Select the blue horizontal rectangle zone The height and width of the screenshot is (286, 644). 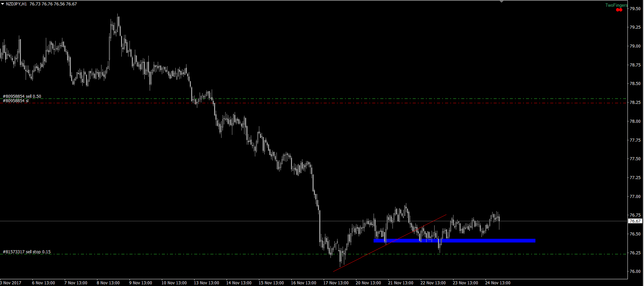pos(454,241)
